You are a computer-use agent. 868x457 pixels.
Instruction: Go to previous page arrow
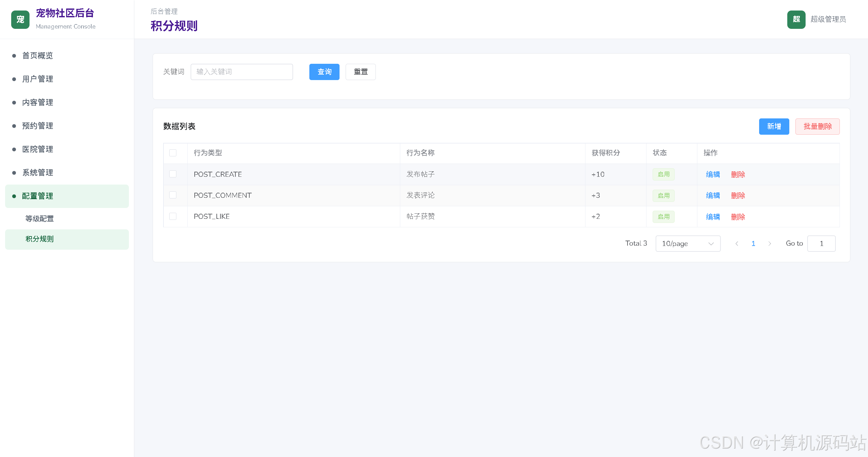[737, 244]
